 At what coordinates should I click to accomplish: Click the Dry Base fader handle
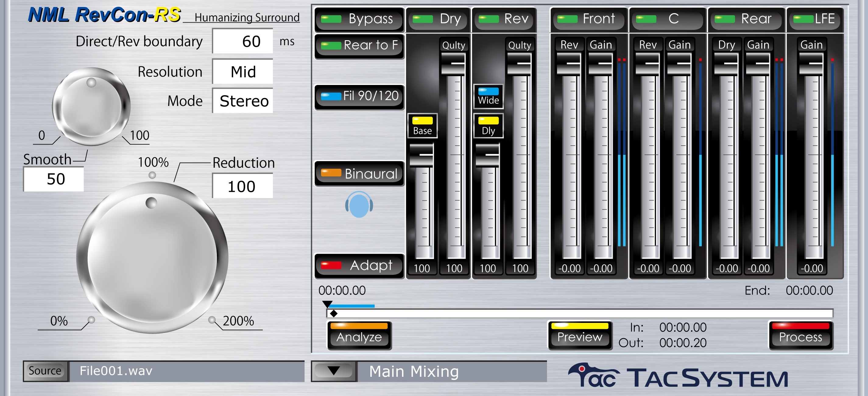pyautogui.click(x=421, y=155)
